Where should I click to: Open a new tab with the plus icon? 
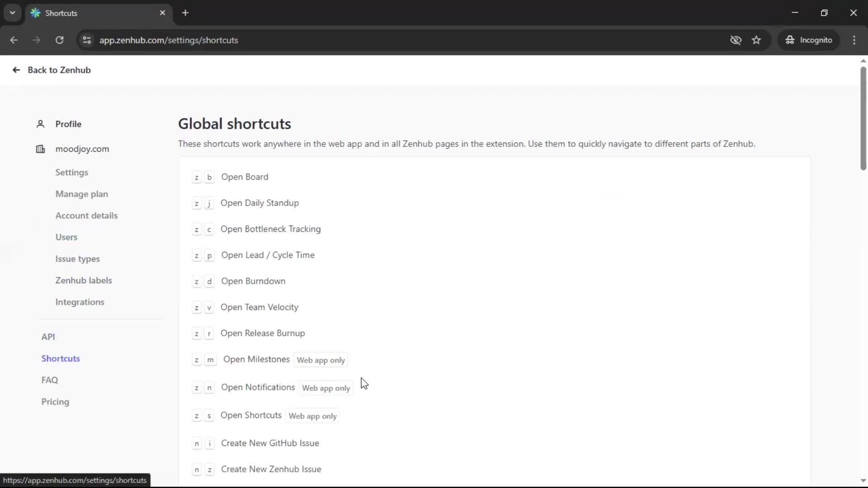[185, 13]
